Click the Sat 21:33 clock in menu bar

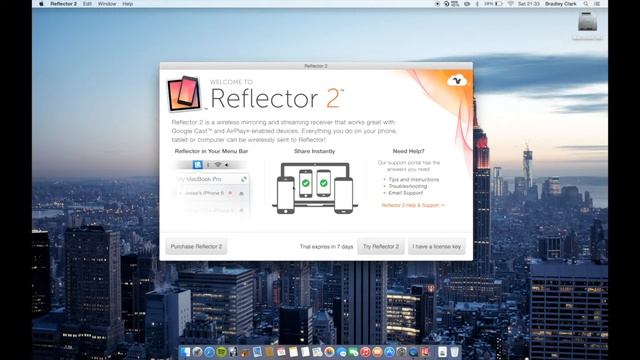pos(529,4)
